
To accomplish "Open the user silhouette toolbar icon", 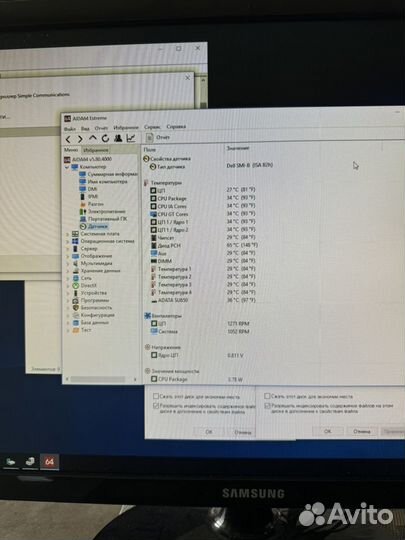I will (118, 138).
